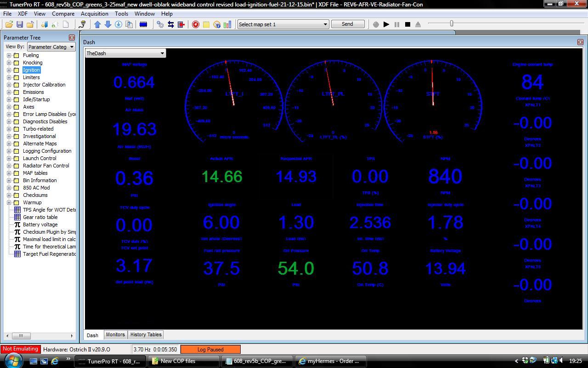Save the bin with floppy disk icon
This screenshot has height=368, width=588.
tap(19, 24)
